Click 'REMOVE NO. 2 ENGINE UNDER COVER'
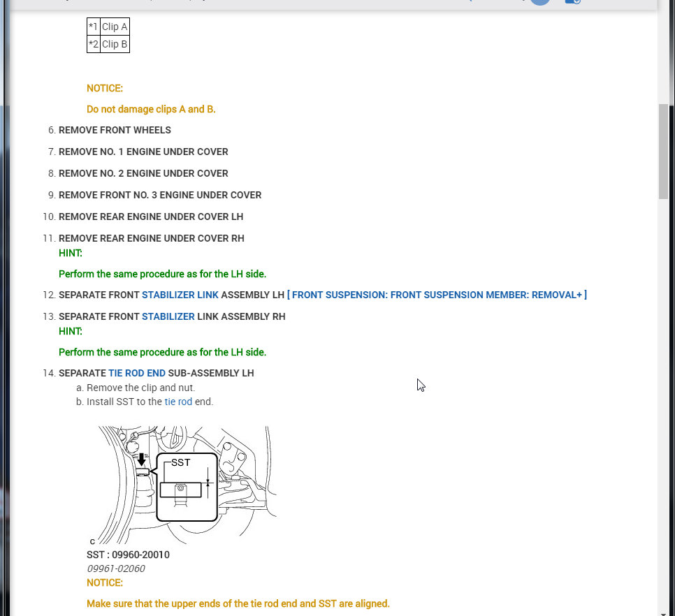This screenshot has width=675, height=616. click(143, 173)
